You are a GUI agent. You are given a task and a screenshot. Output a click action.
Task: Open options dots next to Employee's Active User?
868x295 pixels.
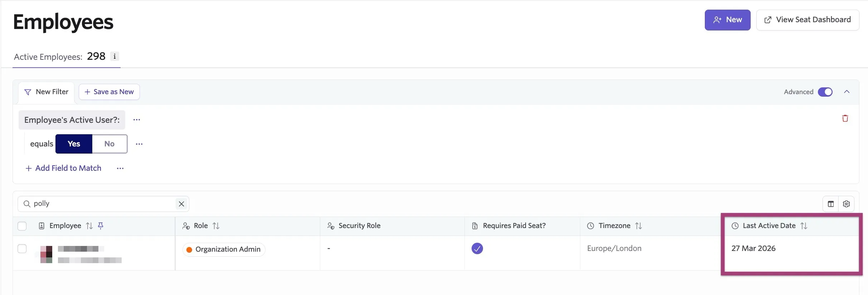[x=137, y=120]
